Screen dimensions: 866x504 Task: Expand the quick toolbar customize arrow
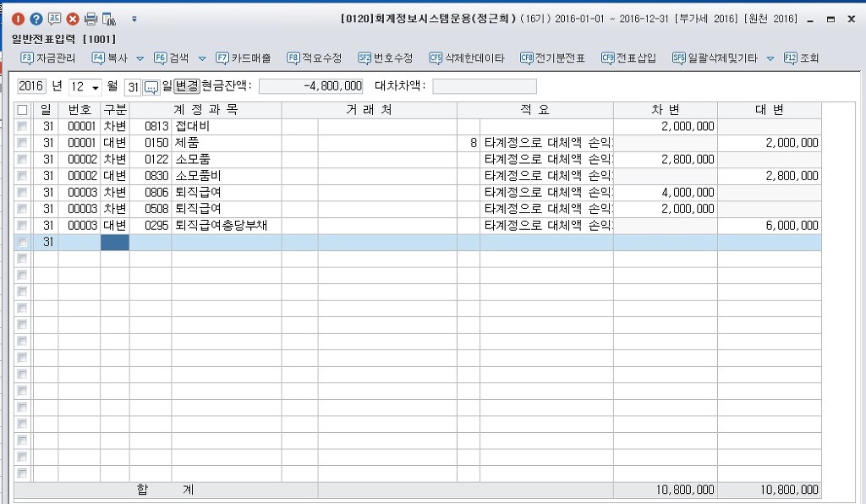coord(134,19)
